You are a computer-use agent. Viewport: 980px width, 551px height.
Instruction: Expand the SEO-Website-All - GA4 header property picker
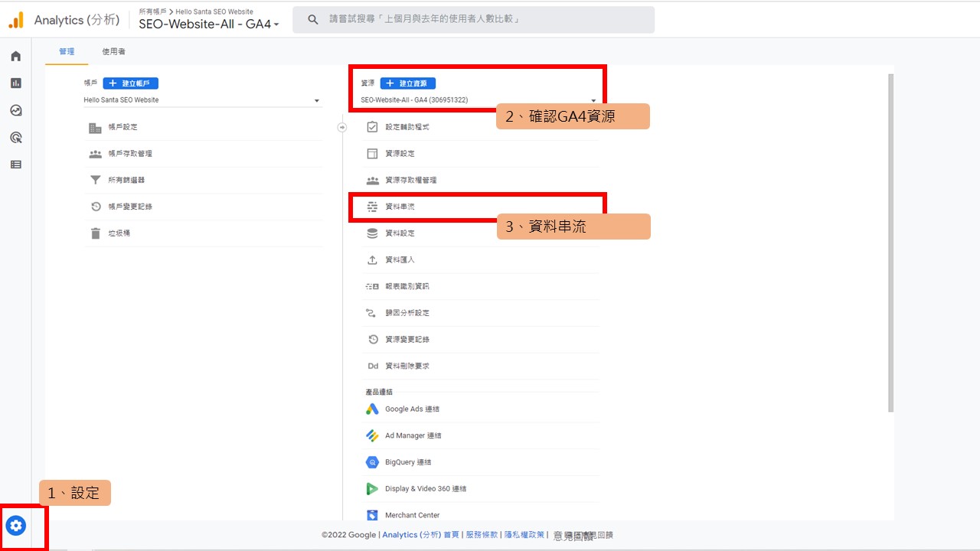[x=209, y=24]
